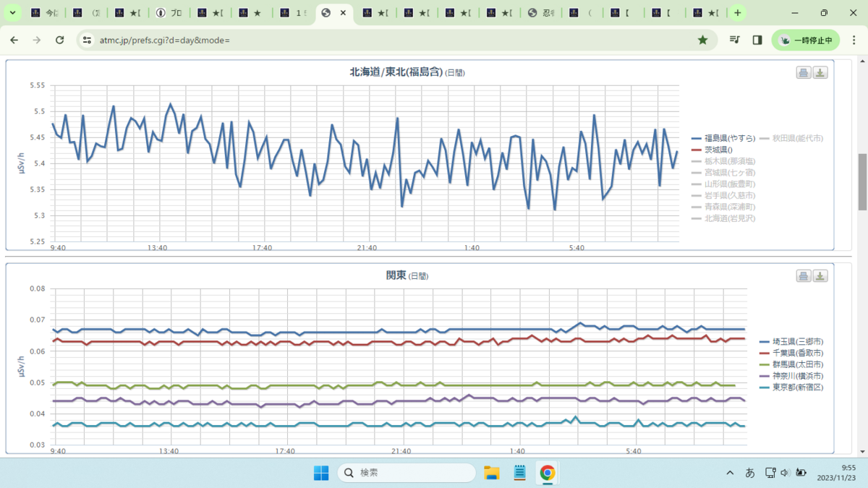
Task: Open the media control icon in toolbar
Action: pyautogui.click(x=735, y=40)
